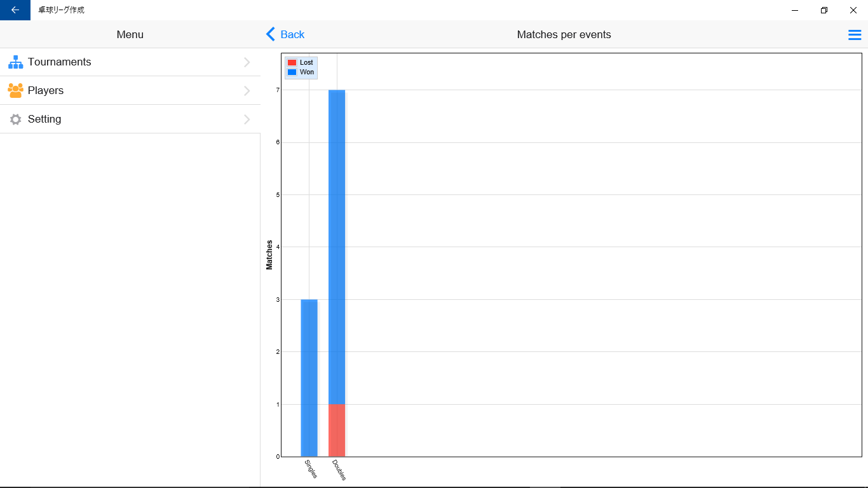Open the Players menu item
The width and height of the screenshot is (868, 488).
(130, 90)
